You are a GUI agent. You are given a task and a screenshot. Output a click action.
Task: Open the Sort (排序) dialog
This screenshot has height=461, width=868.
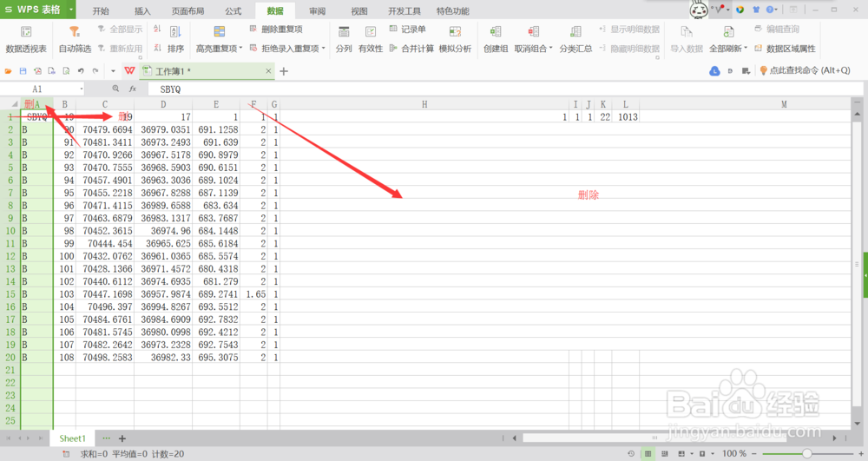coord(175,39)
